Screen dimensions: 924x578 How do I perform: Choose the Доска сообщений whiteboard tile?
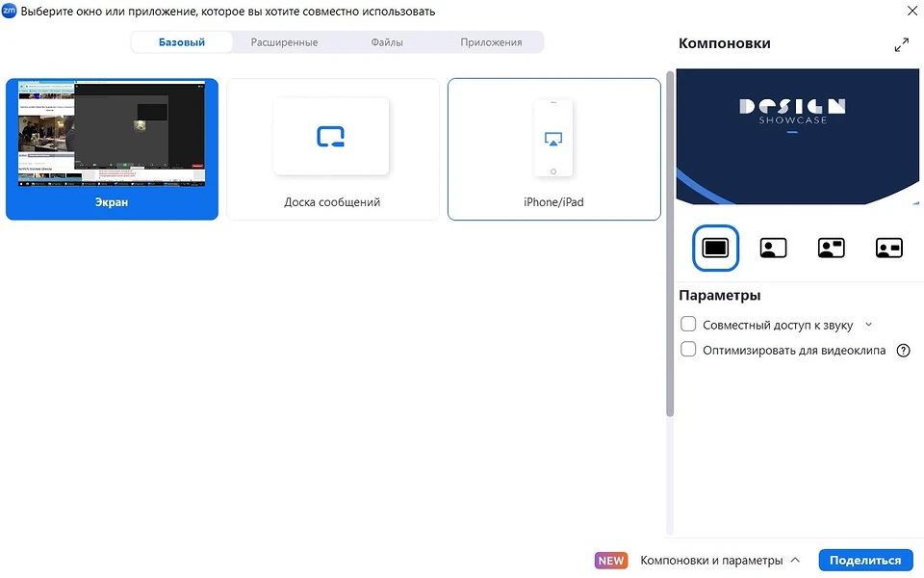(x=332, y=148)
